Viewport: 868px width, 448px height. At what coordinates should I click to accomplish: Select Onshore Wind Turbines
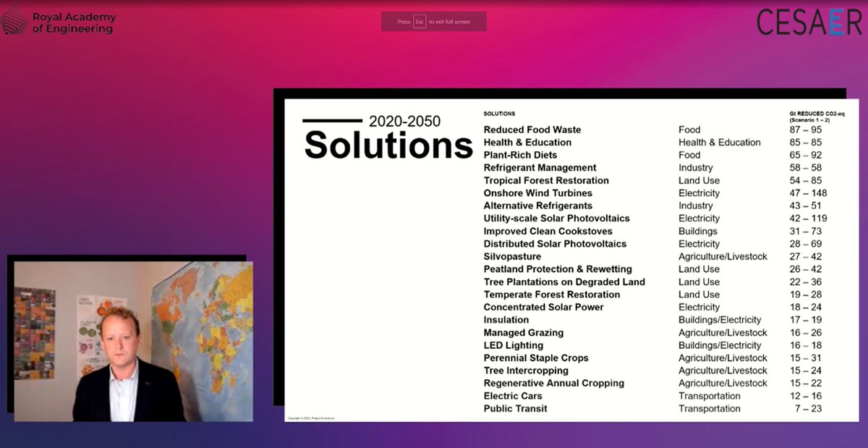point(537,193)
